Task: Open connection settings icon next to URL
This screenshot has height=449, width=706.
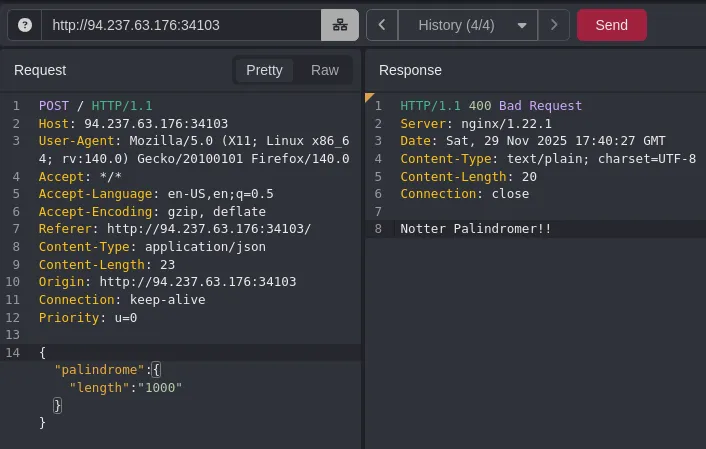Action: [x=339, y=25]
